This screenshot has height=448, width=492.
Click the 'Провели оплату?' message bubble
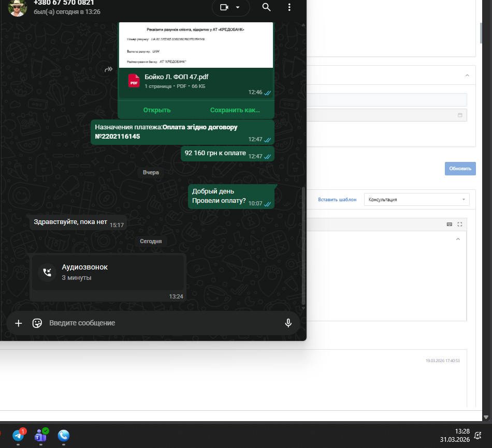pos(231,197)
